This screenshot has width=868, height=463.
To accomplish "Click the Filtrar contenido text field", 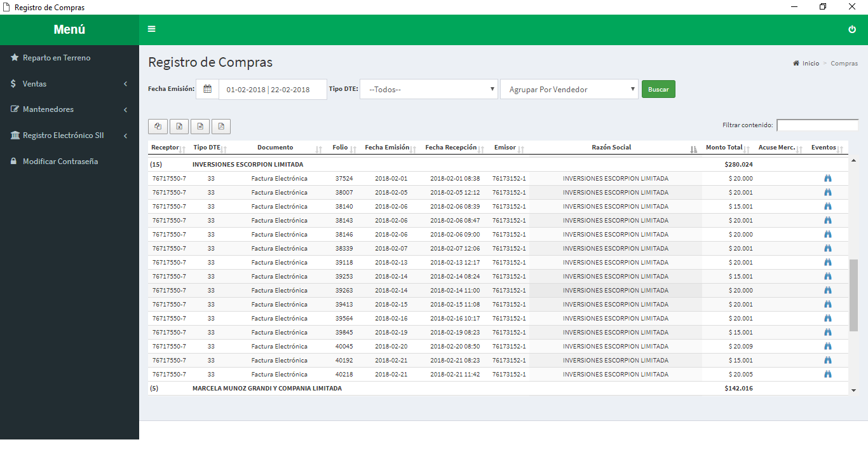I will (x=817, y=125).
